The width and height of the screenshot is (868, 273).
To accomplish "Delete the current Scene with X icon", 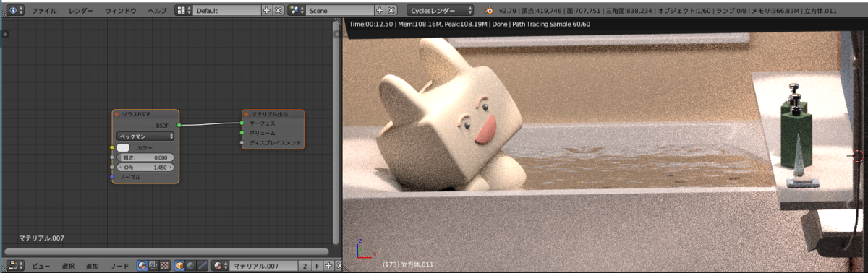I will click(391, 11).
